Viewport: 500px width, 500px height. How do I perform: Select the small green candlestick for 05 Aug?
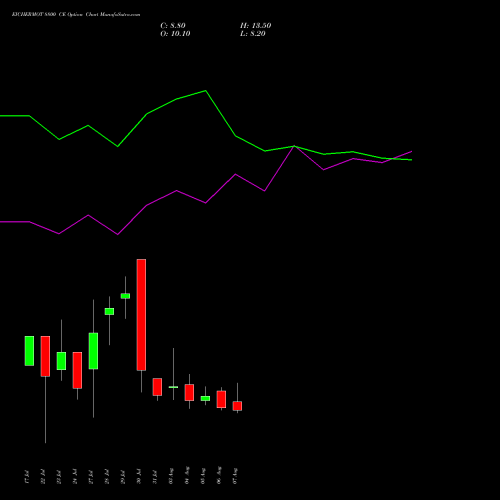tap(205, 398)
